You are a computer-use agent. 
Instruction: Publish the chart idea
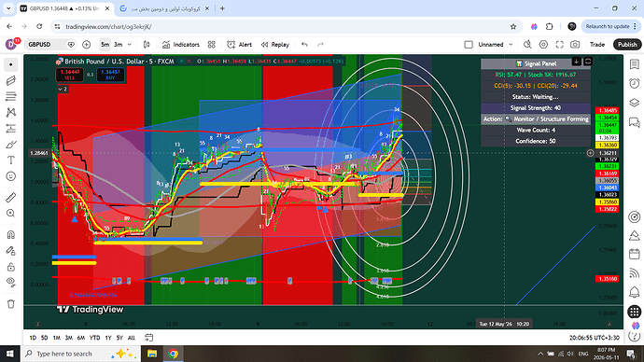(x=627, y=45)
